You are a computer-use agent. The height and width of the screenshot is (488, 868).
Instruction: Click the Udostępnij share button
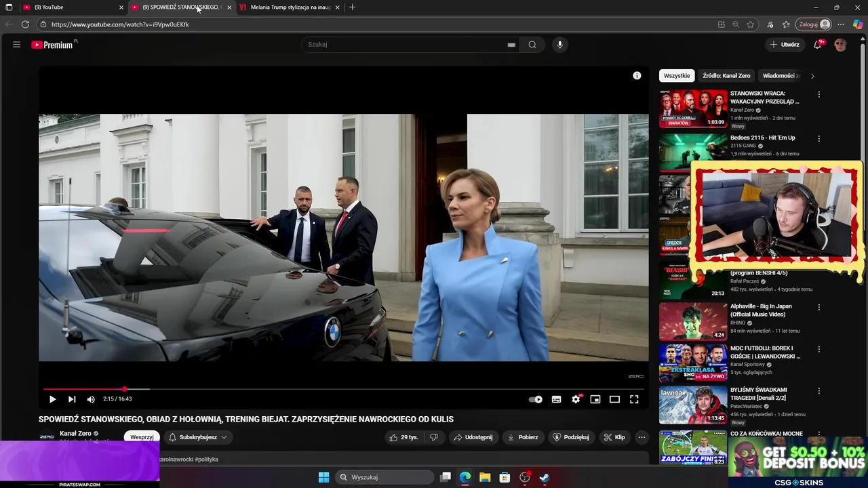click(x=473, y=437)
